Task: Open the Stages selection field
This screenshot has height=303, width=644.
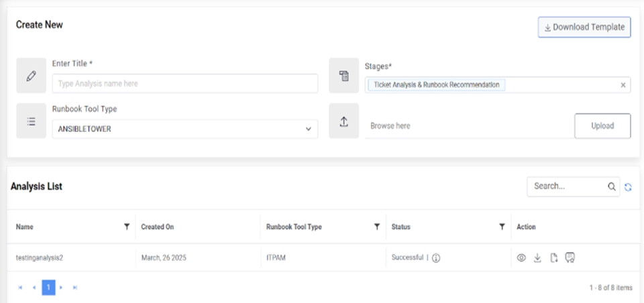Action: point(563,85)
